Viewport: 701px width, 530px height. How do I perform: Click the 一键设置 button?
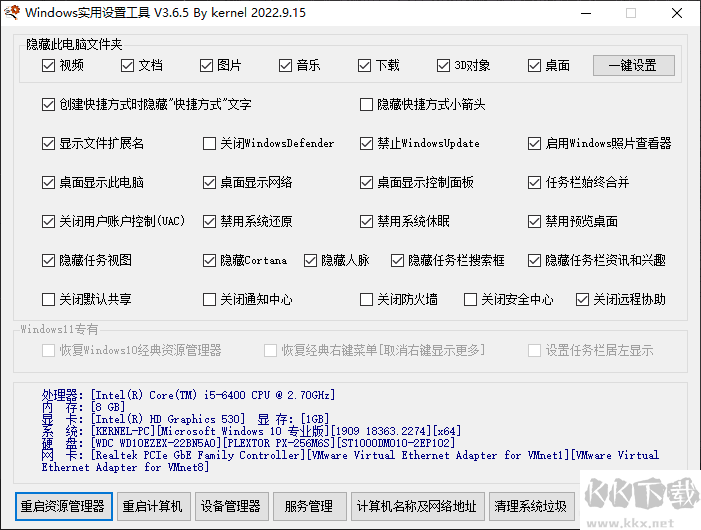(x=633, y=66)
